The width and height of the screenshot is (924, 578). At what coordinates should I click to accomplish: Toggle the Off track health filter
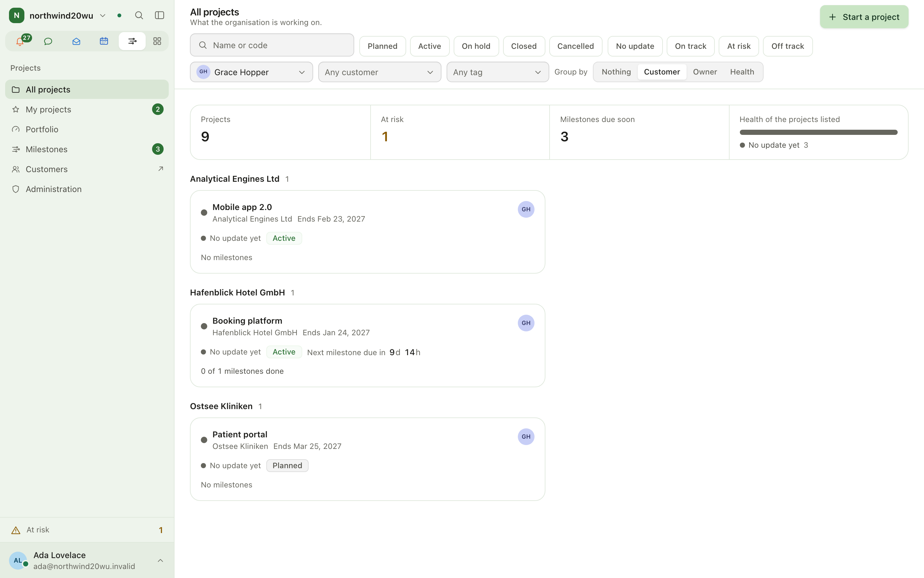pos(788,46)
